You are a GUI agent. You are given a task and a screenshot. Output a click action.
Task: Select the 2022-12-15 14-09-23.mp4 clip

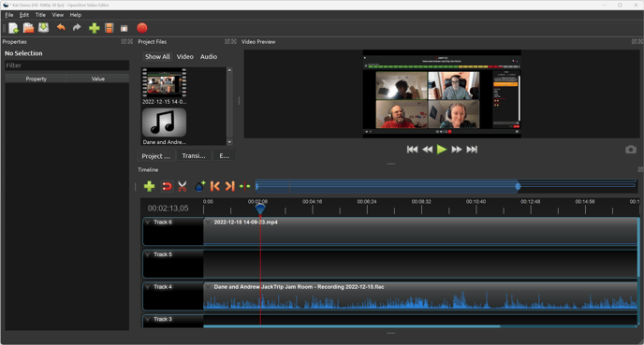pyautogui.click(x=420, y=232)
